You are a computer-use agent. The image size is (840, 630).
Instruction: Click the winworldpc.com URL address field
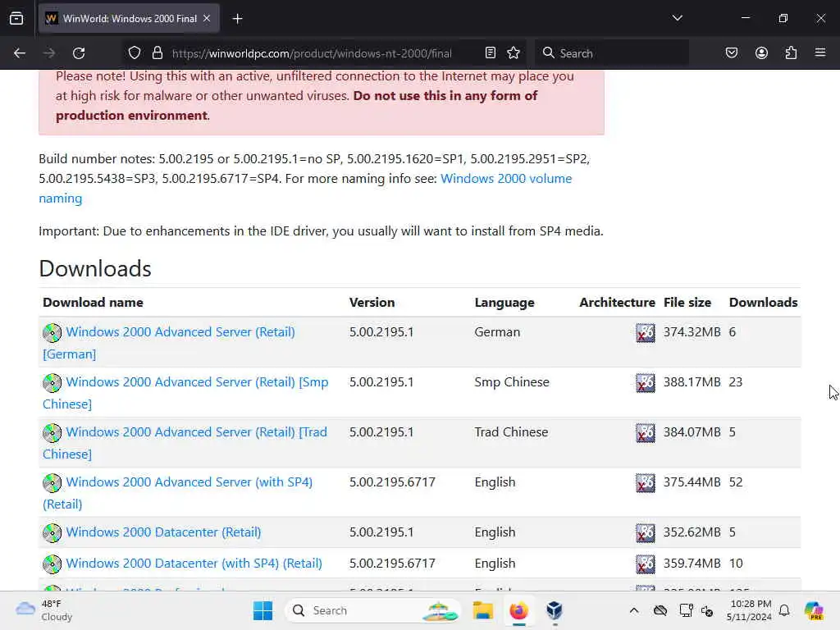pyautogui.click(x=312, y=53)
